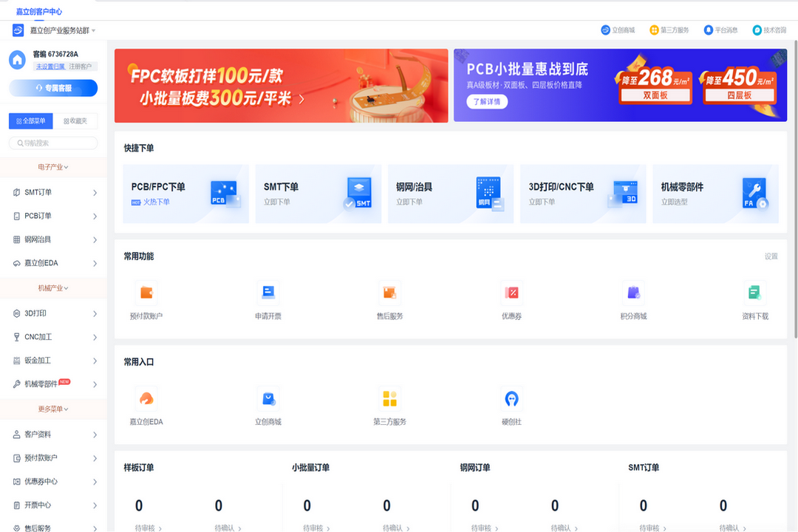Click 待审核 under SMT订单 summary
Image resolution: width=798 pixels, height=532 pixels.
tap(652, 528)
